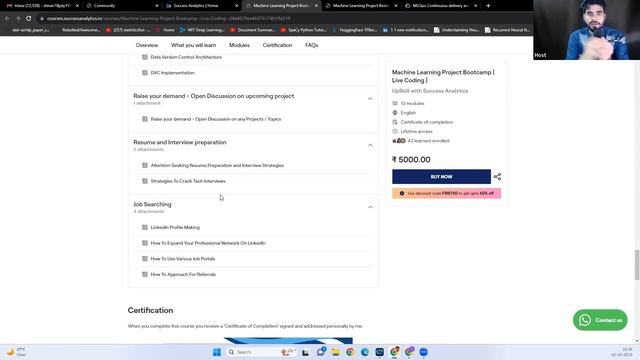The width and height of the screenshot is (640, 360).
Task: Click the browser forward arrow
Action: click(18, 18)
